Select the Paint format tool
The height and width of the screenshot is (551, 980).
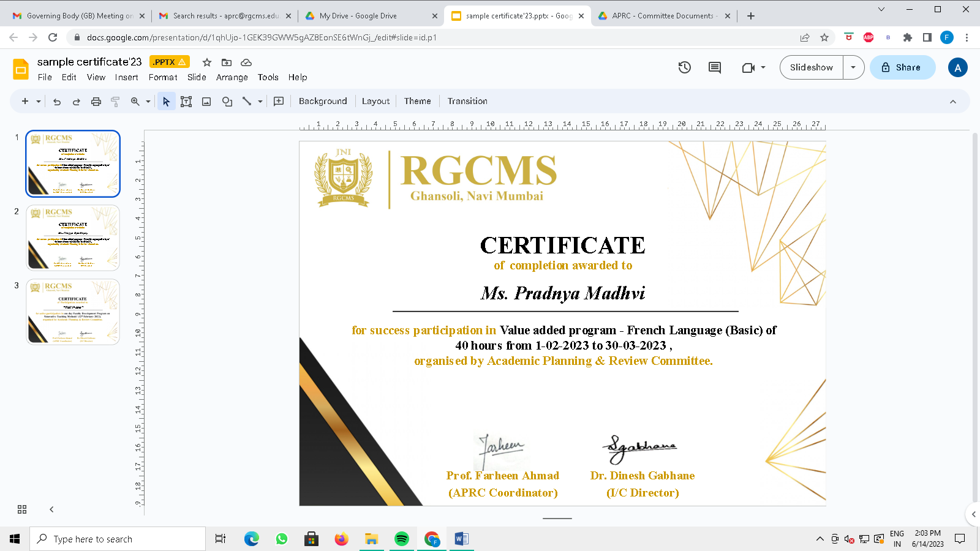115,102
